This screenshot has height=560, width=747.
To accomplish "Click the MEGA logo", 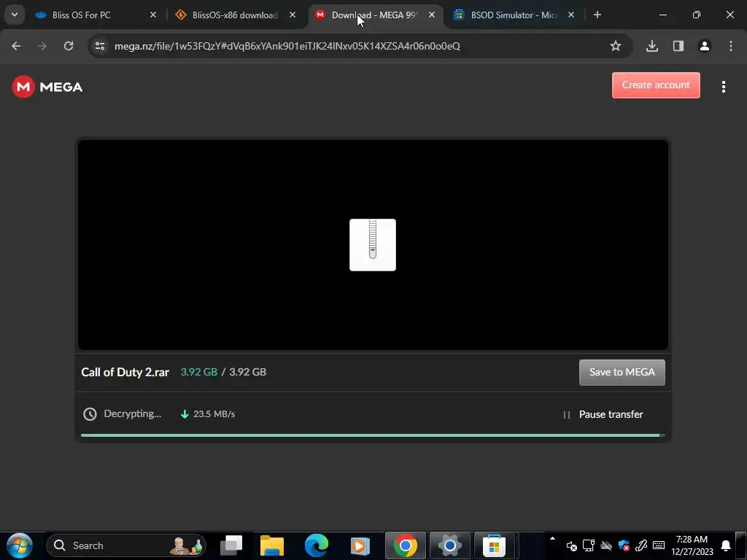I will 47,87.
